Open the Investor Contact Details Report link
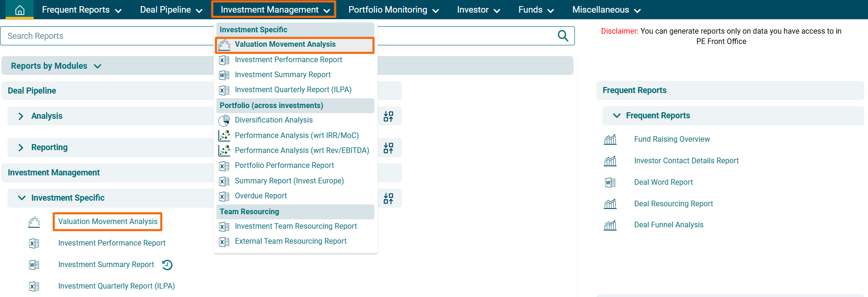This screenshot has width=868, height=297. pyautogui.click(x=686, y=161)
